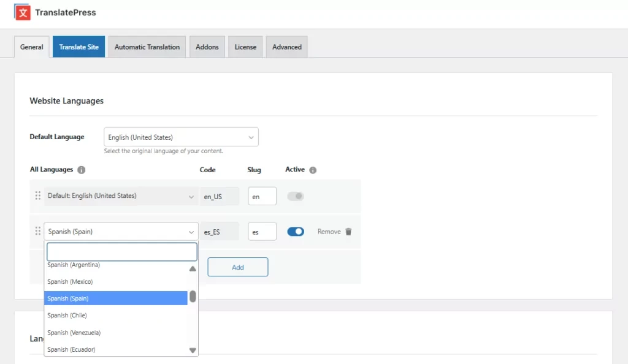
Task: Click the language search field in dropdown
Action: [121, 252]
